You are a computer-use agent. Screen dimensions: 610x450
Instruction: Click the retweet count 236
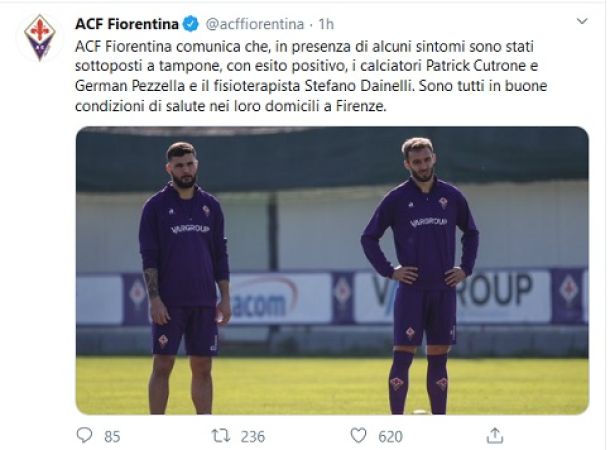coord(255,436)
